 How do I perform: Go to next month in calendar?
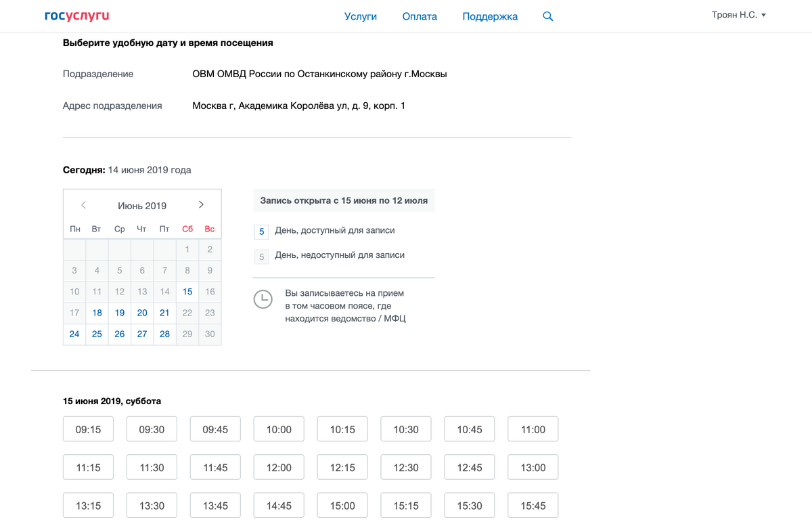point(201,205)
